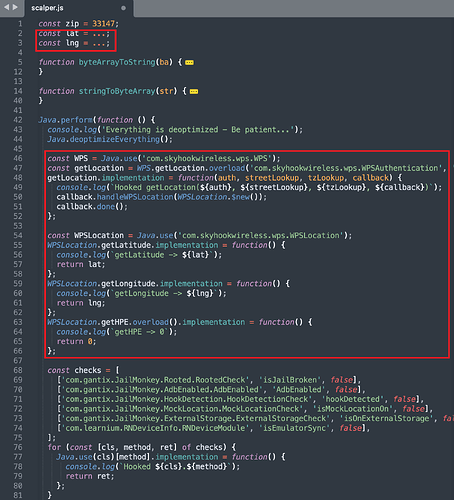The image size is (454, 500).
Task: Click 'return lng;' statement
Action: click(x=81, y=303)
